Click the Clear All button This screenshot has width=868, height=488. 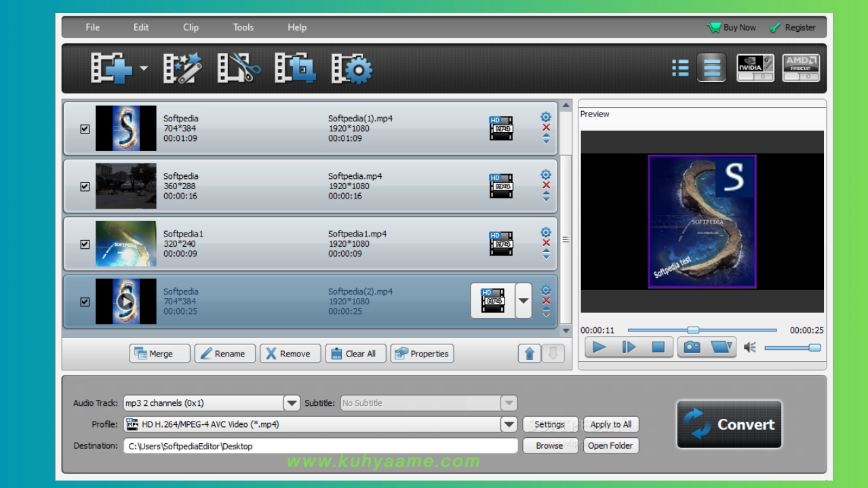tap(355, 353)
